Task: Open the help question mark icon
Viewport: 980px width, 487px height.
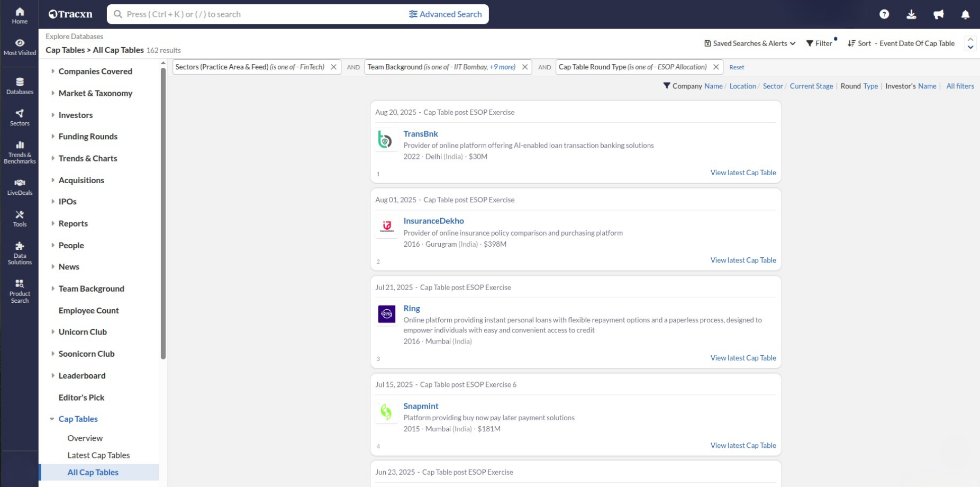Action: [884, 14]
